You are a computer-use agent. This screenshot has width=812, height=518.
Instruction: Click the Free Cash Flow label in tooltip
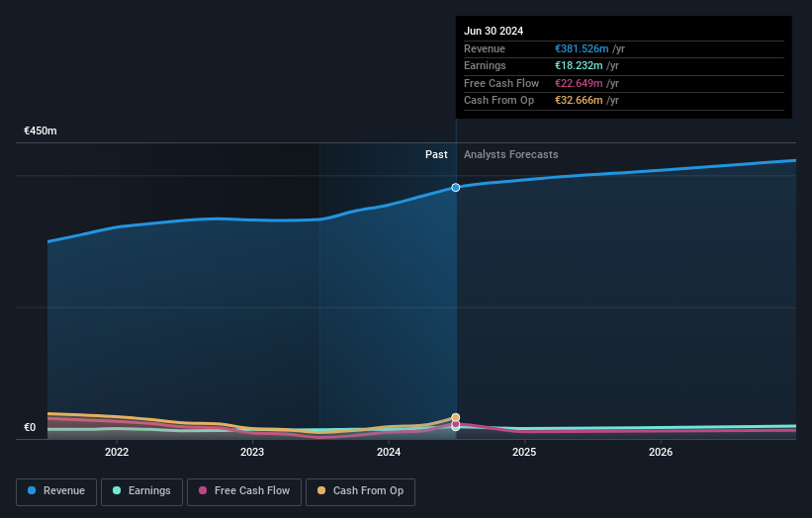(501, 83)
